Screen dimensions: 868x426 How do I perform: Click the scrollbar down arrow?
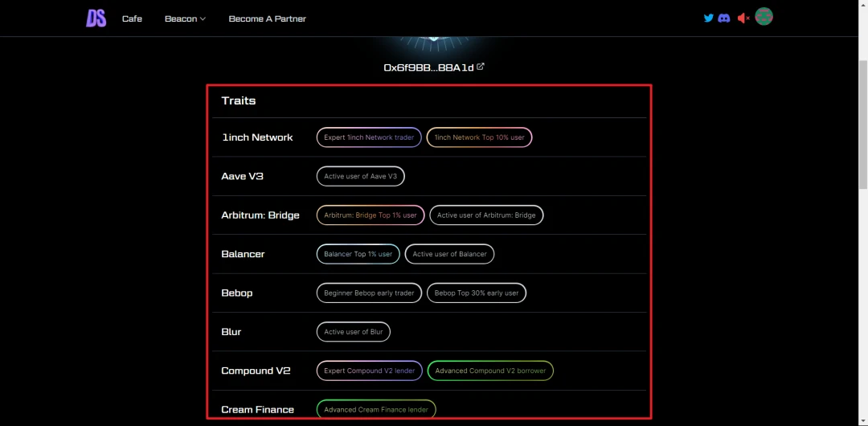coord(863,421)
